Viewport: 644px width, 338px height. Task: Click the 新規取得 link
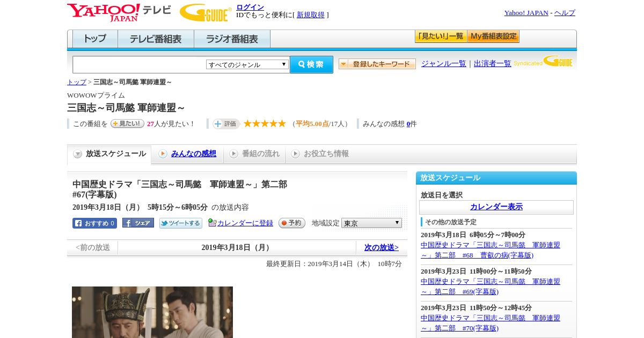[311, 15]
